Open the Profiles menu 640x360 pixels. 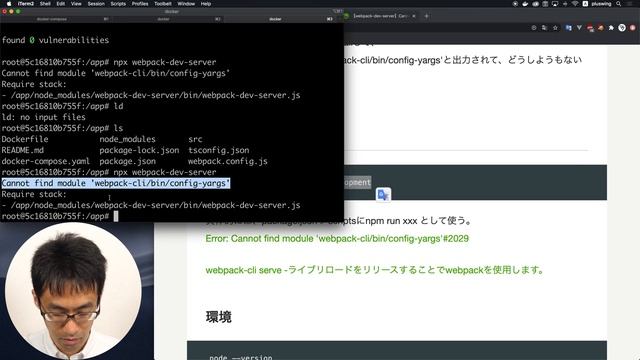point(140,4)
